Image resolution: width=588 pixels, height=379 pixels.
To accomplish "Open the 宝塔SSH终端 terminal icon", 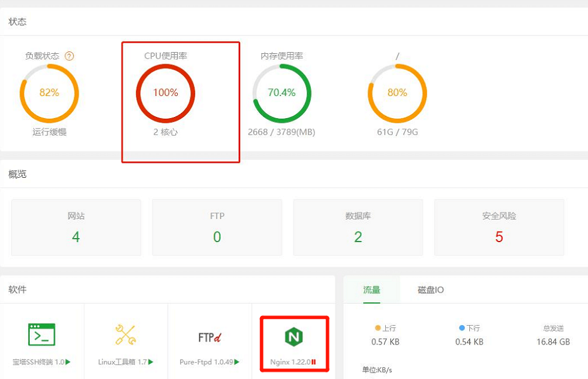I will point(41,335).
